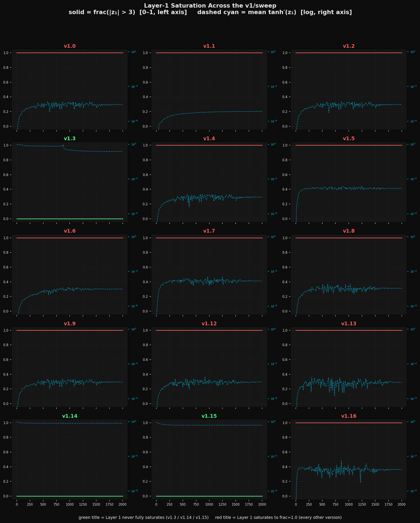Click the solid green line in the v1.3 plot
This screenshot has width=420, height=523.
[x=70, y=219]
